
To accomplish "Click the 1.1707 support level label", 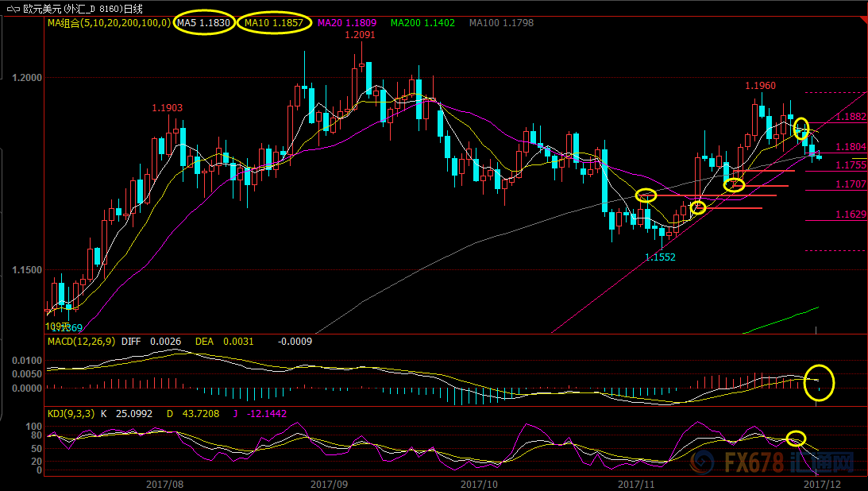I will coord(851,184).
